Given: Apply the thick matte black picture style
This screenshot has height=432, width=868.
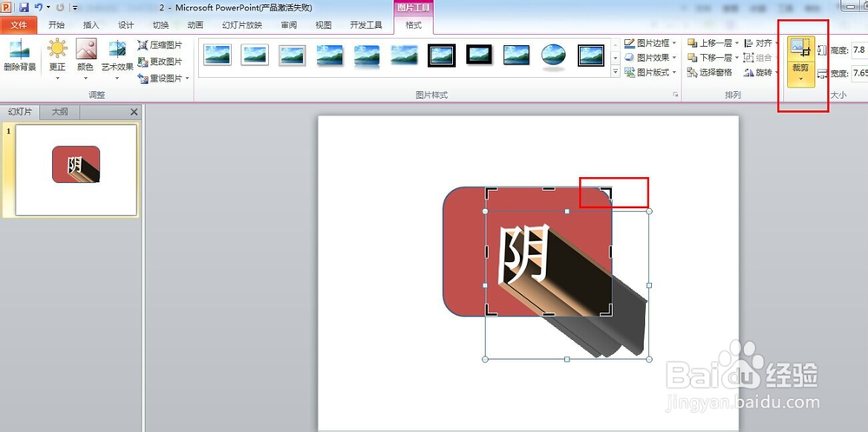Looking at the screenshot, I should pos(479,56).
